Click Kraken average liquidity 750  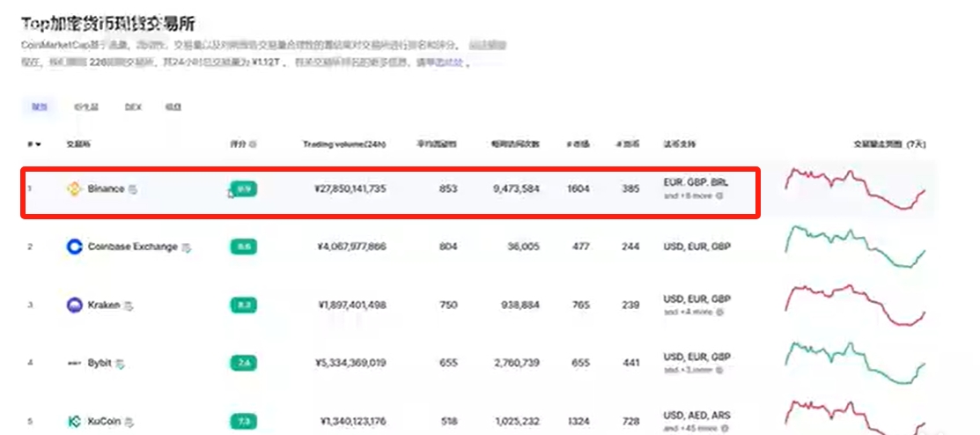[448, 305]
